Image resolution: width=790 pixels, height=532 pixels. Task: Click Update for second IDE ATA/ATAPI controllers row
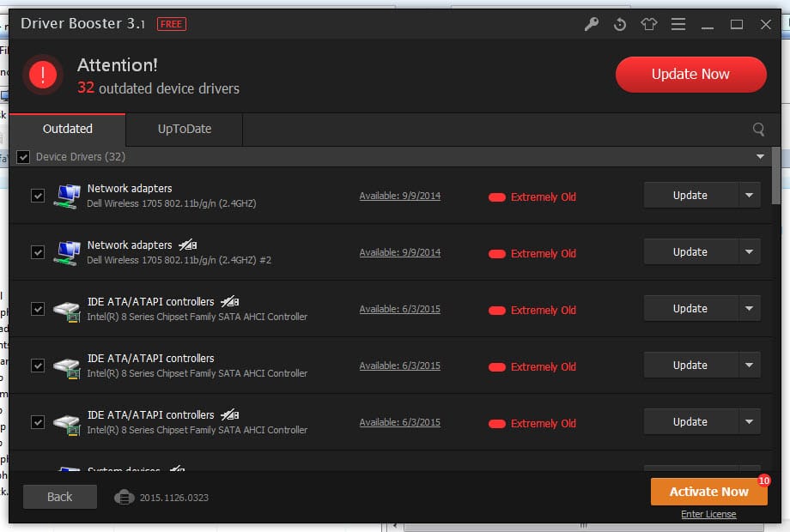click(690, 365)
